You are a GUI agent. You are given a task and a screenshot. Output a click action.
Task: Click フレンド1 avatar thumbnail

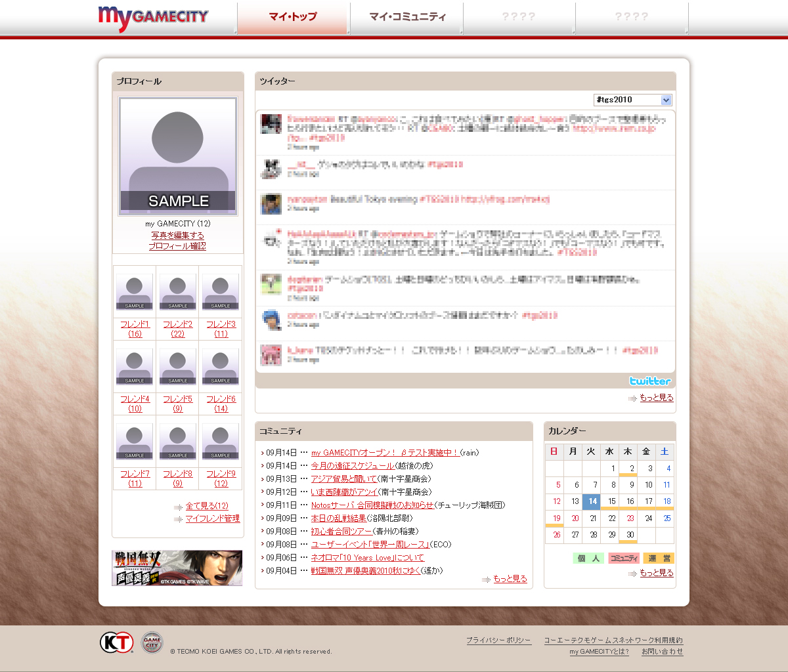click(135, 292)
